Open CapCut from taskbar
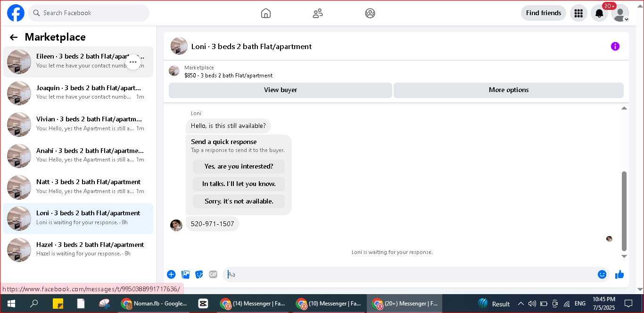 [x=203, y=304]
